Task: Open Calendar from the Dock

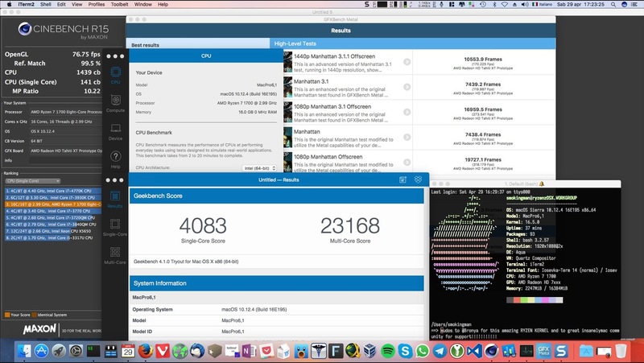Action: [x=128, y=351]
